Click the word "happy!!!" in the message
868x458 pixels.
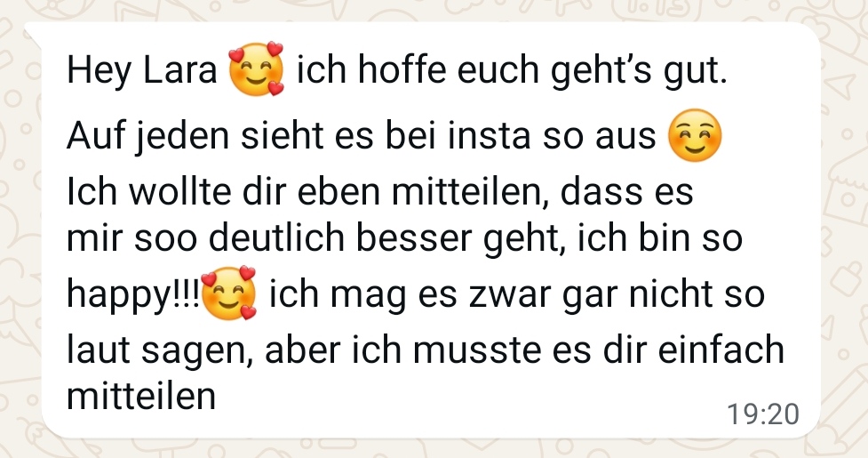pos(133,295)
